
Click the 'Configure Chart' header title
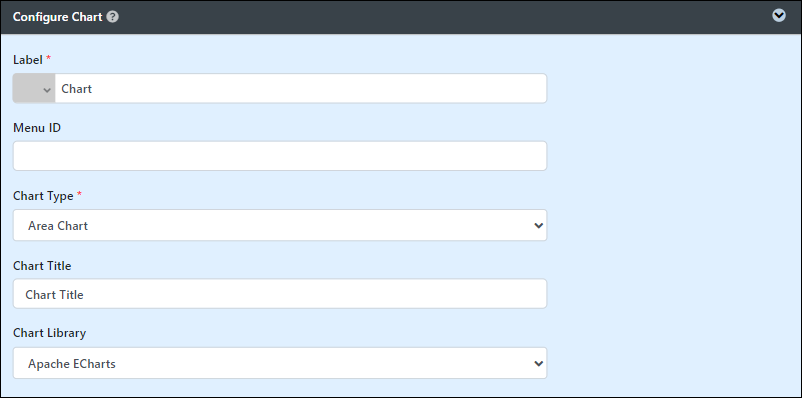(58, 17)
